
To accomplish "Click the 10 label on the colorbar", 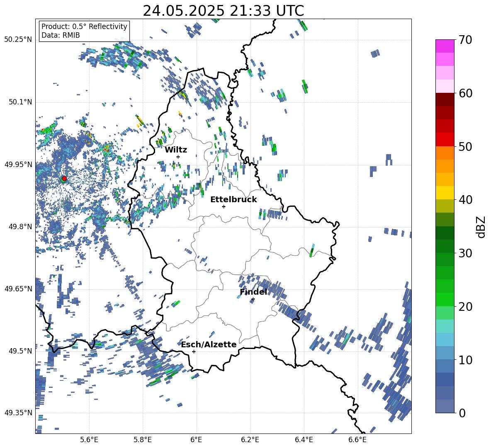I will (465, 360).
